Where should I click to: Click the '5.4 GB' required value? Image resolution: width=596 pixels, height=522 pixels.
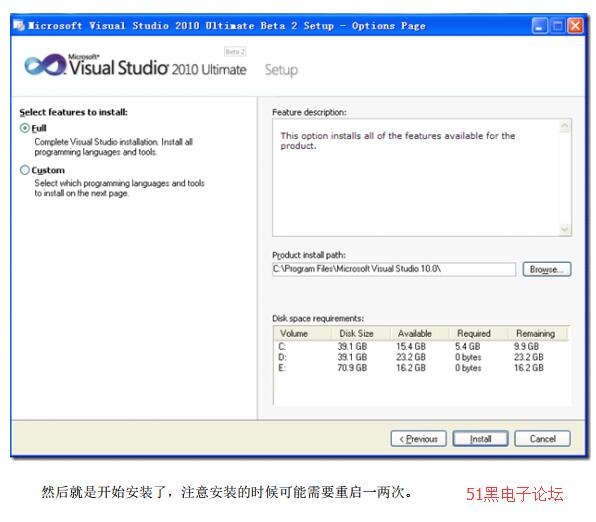(x=468, y=346)
